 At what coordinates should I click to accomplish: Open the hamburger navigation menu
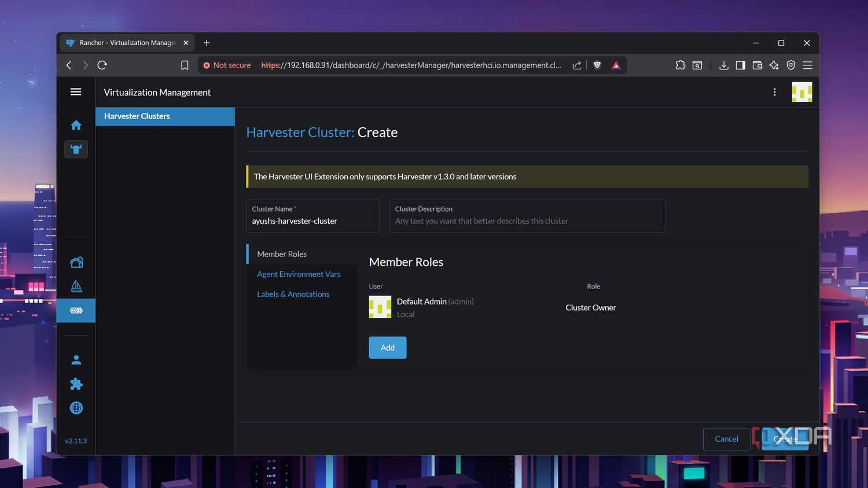pos(76,92)
